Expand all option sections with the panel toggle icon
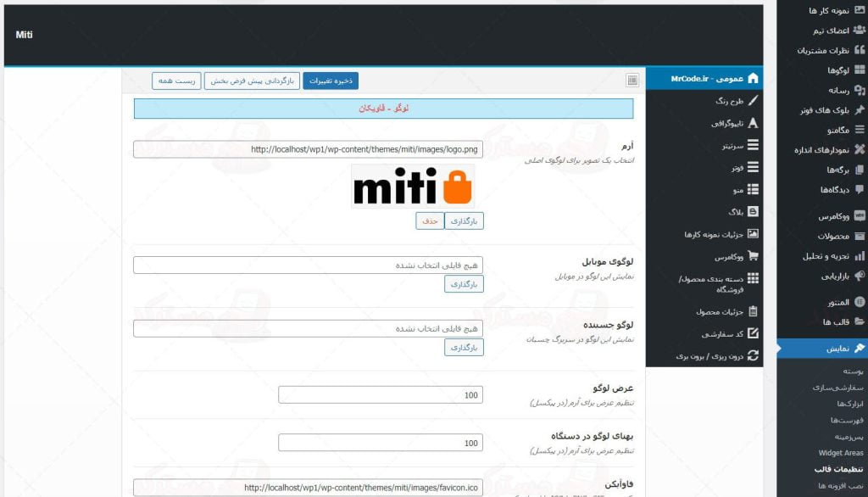The width and height of the screenshot is (868, 497). [x=632, y=81]
